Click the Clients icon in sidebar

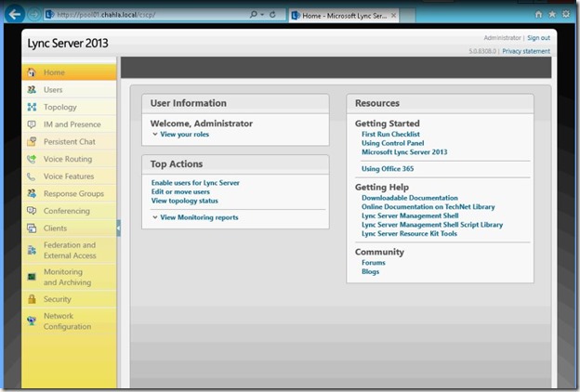click(x=32, y=229)
